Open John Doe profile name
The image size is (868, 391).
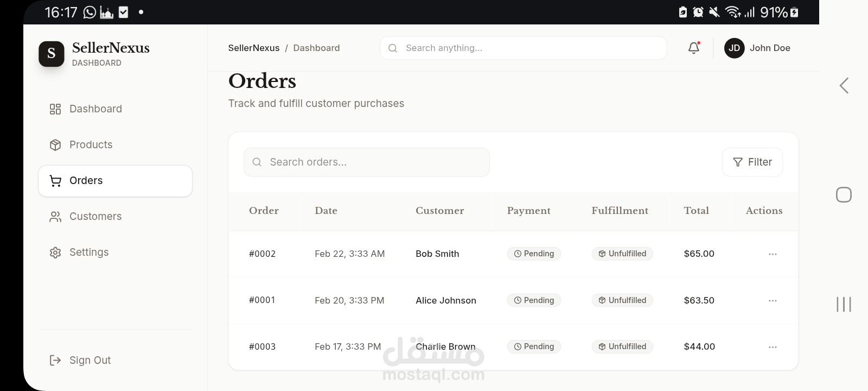[770, 48]
